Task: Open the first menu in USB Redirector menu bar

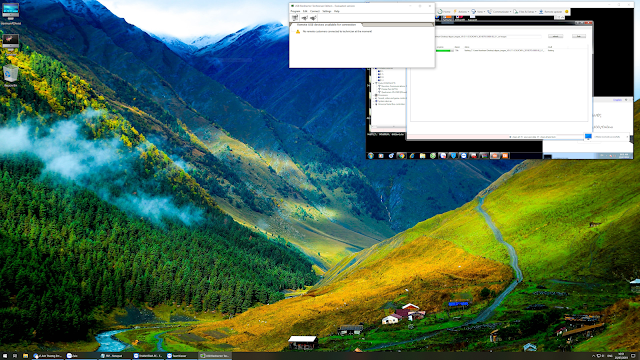Action: [x=295, y=11]
